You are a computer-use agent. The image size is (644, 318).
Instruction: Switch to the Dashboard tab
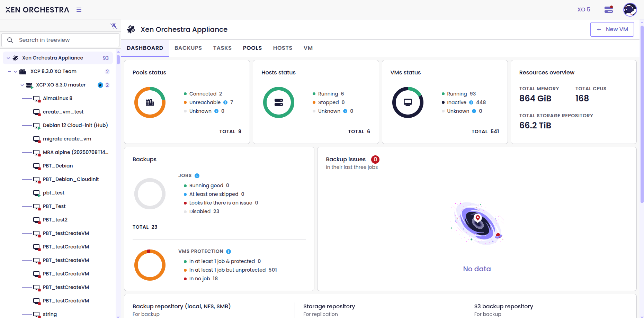145,48
